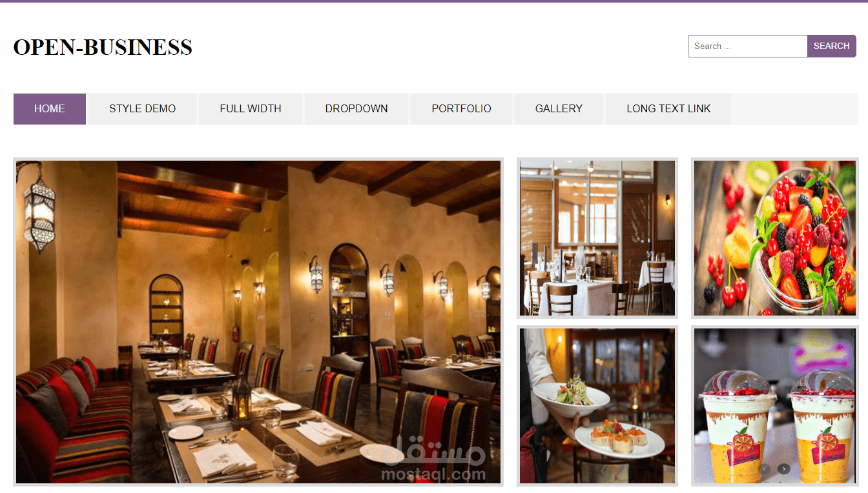868x493 pixels.
Task: Open the juice cups thumbnail
Action: pos(775,406)
